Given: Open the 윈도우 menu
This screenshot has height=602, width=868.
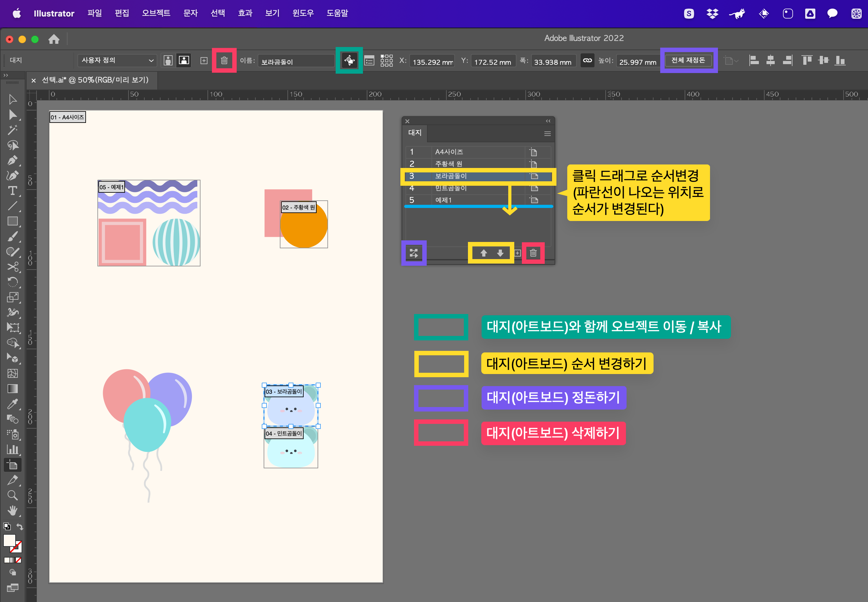Looking at the screenshot, I should (303, 13).
